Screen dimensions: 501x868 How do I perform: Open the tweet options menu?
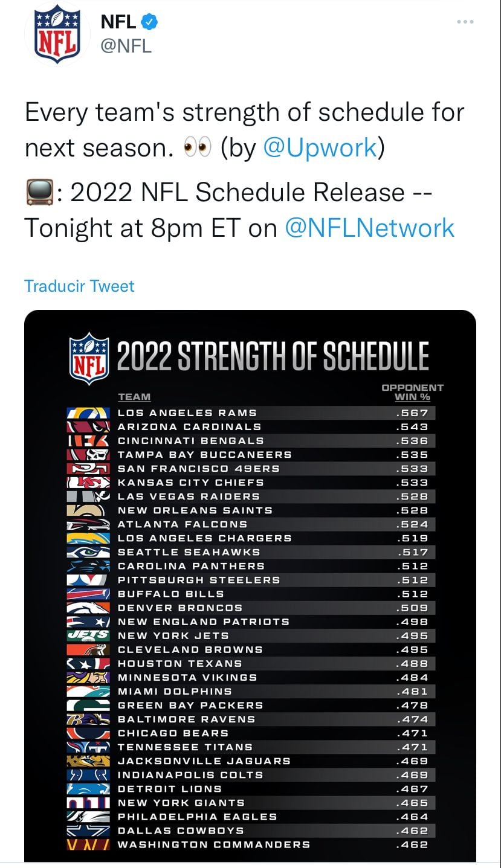pos(465,21)
